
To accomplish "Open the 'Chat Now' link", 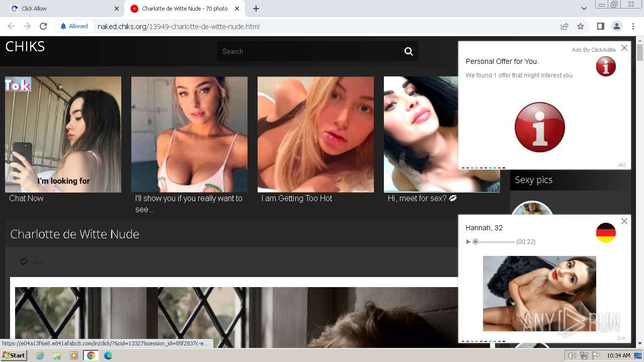I will (26, 198).
